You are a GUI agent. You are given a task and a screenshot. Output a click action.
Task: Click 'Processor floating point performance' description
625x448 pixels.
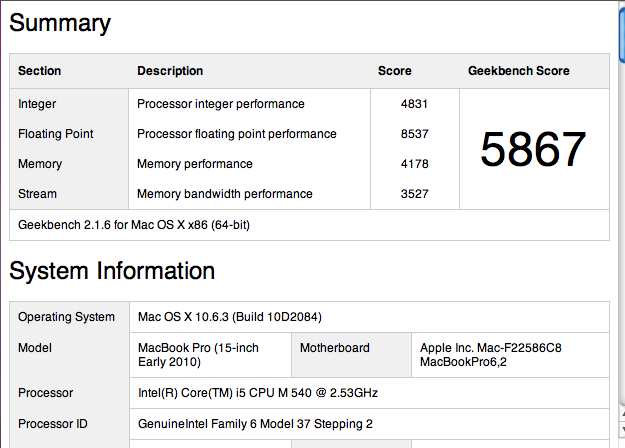click(x=237, y=134)
